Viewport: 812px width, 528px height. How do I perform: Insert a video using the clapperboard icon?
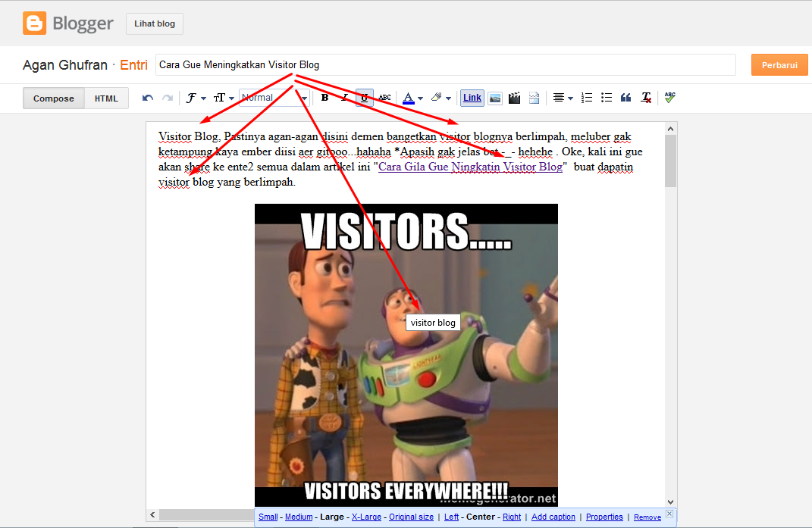(514, 98)
